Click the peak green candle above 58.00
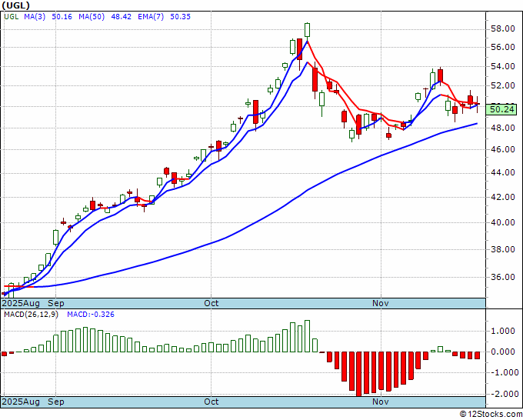This screenshot has height=420, width=523. tap(307, 30)
